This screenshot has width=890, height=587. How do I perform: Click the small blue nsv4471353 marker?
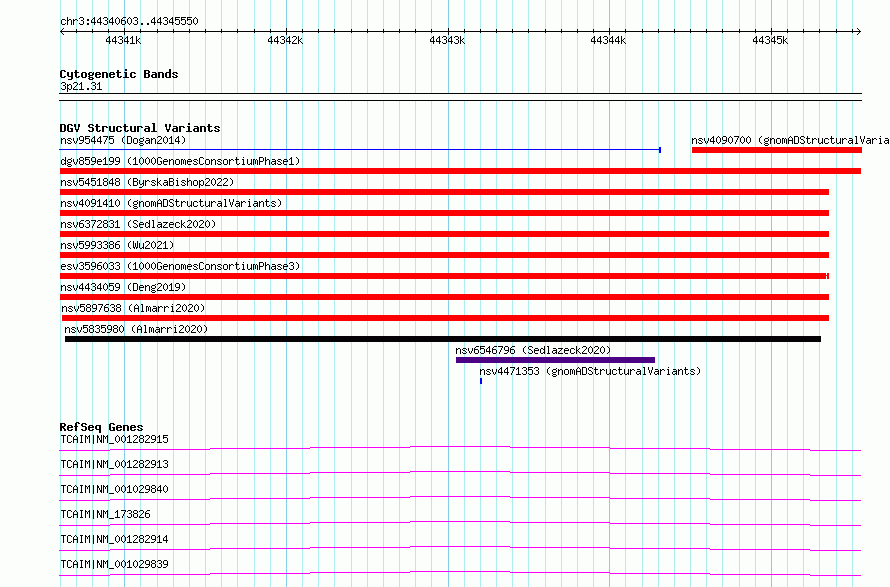point(481,381)
